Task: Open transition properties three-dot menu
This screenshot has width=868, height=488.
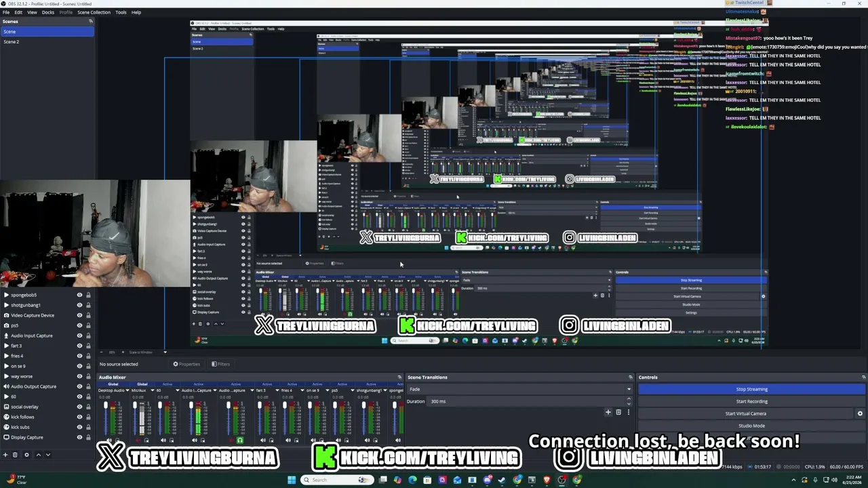Action: pyautogui.click(x=628, y=412)
